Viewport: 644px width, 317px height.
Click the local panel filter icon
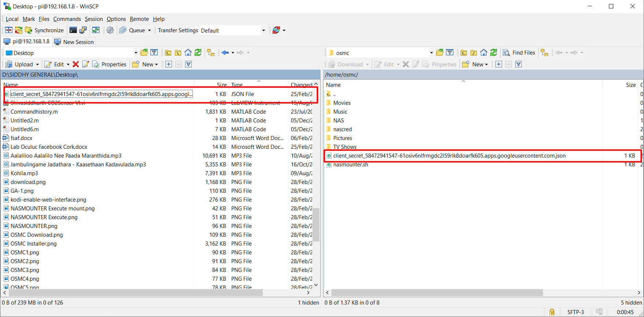pyautogui.click(x=154, y=53)
